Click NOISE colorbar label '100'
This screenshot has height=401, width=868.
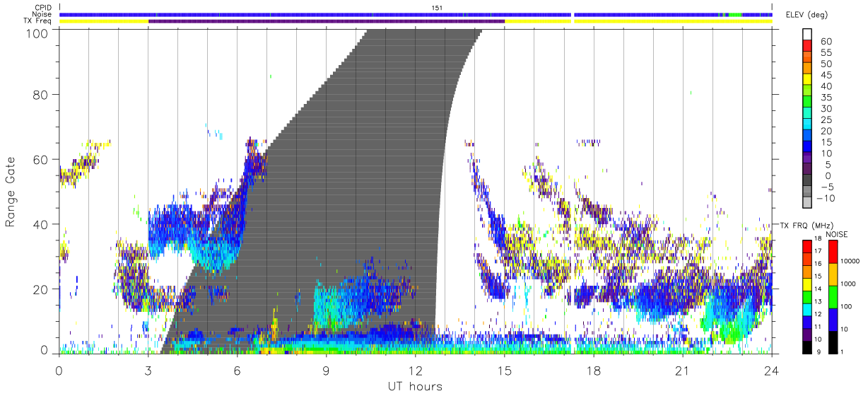(x=848, y=308)
